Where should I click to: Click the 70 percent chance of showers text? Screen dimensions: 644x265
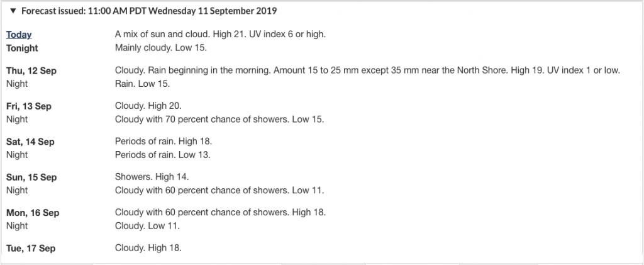click(219, 120)
